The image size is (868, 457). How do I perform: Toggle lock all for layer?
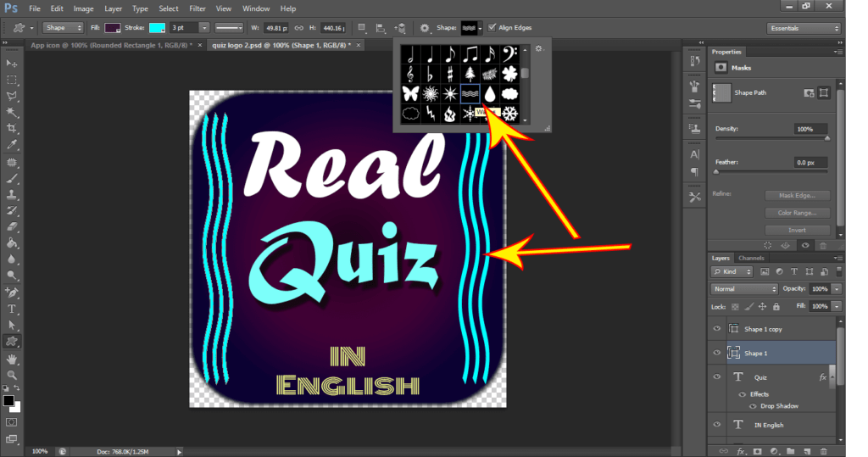776,306
